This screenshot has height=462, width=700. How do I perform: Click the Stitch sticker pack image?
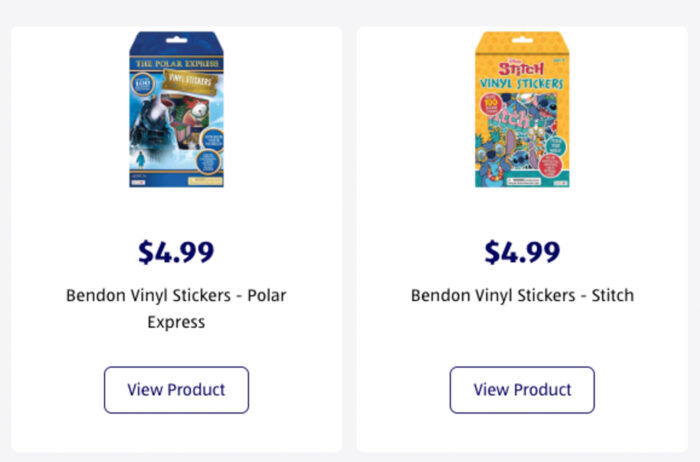coord(521,110)
